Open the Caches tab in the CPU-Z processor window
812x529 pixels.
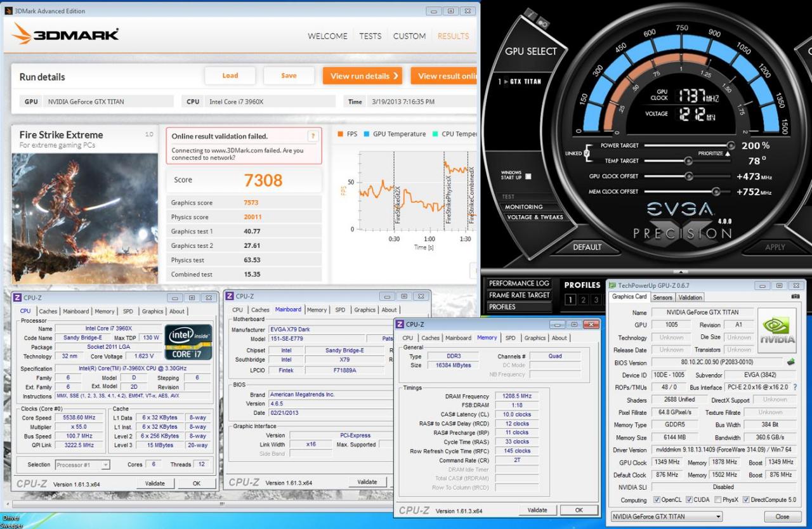pyautogui.click(x=48, y=311)
